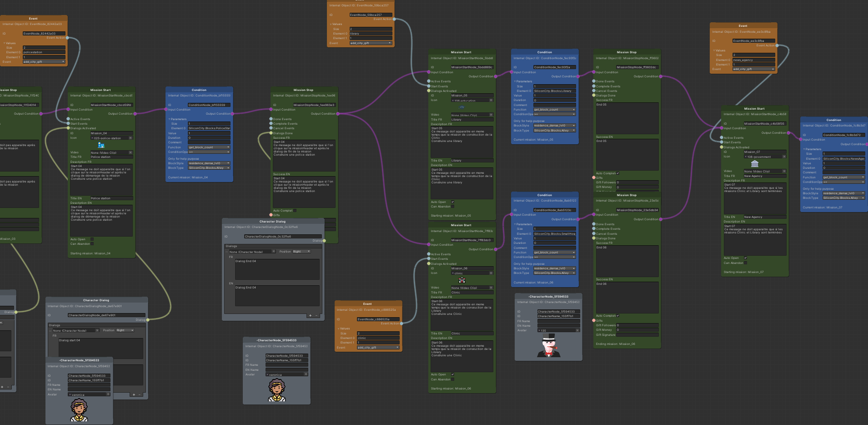Click veronica avatar image under Dialog End 04
Viewport: 868px width, 425px height.
tap(277, 390)
